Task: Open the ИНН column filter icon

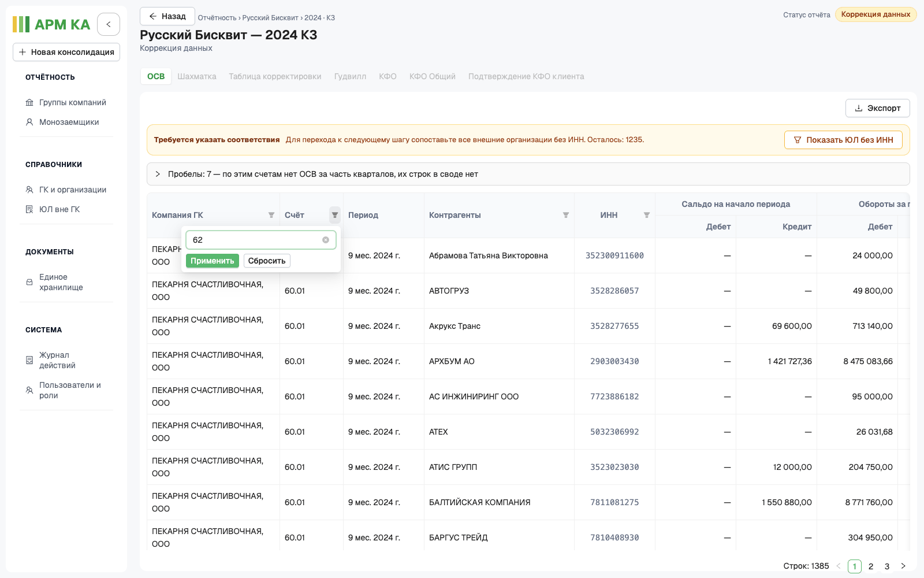Action: (x=647, y=215)
